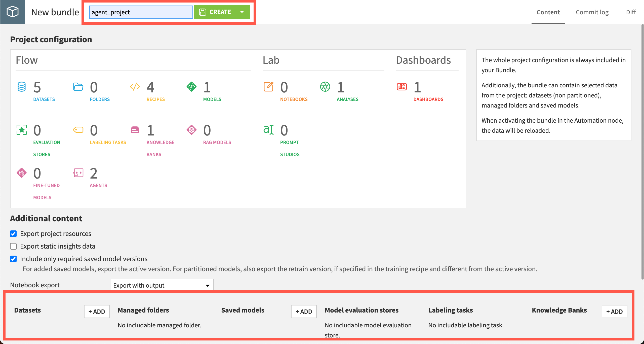
Task: Open the Notebooks icon under Lab
Action: 269,87
